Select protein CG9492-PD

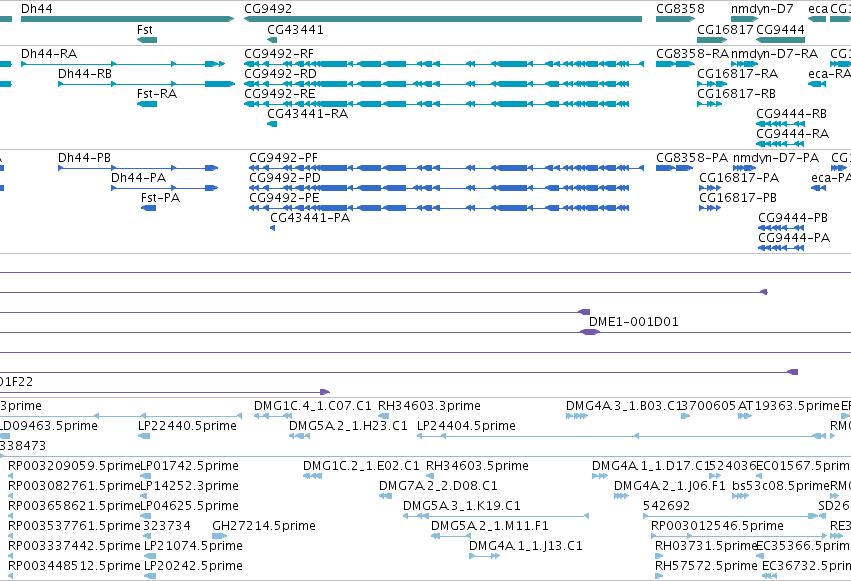coord(439,188)
